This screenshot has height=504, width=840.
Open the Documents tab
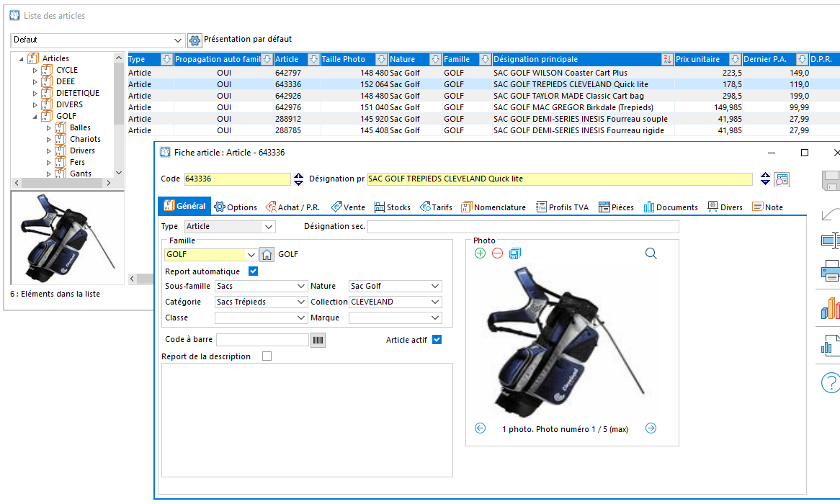pos(671,207)
